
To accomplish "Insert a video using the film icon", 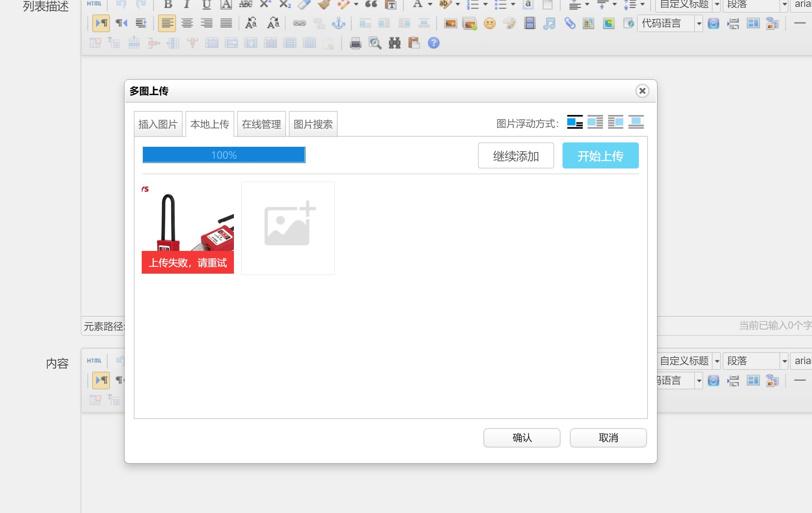I will 530,24.
